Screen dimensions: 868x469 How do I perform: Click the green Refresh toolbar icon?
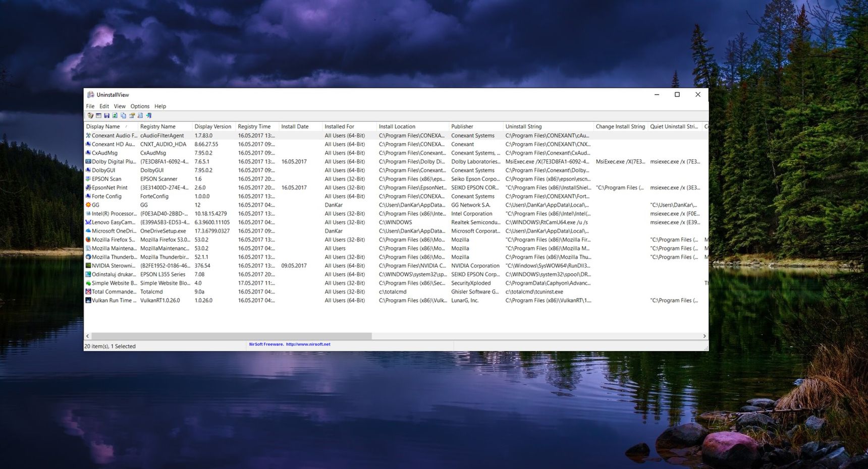[115, 115]
